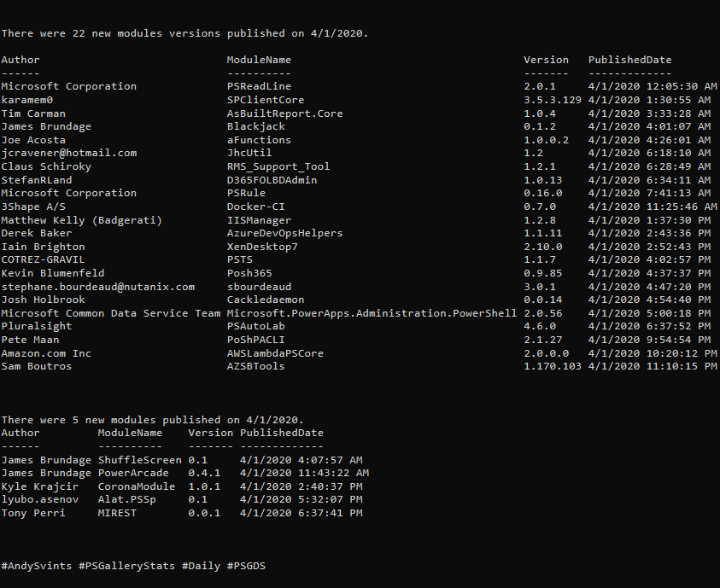Click Microsoft.PowerApps.Administration.PowerShell module name
Viewport: 720px width, 588px height.
click(372, 313)
